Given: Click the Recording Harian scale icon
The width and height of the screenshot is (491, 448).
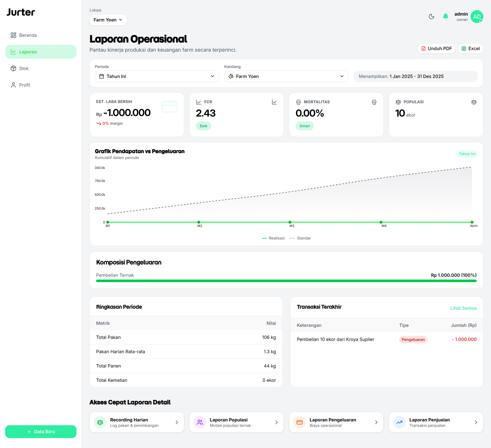Looking at the screenshot, I should click(100, 422).
